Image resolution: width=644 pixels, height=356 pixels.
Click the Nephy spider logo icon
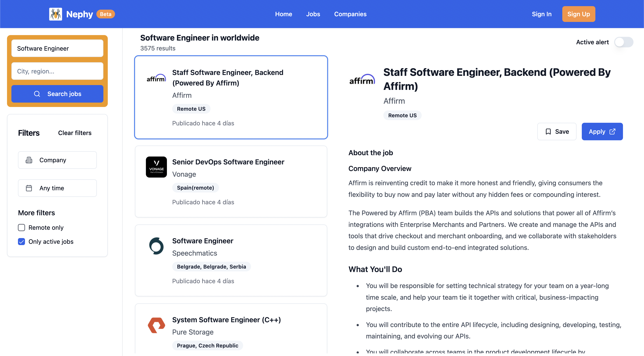point(55,14)
